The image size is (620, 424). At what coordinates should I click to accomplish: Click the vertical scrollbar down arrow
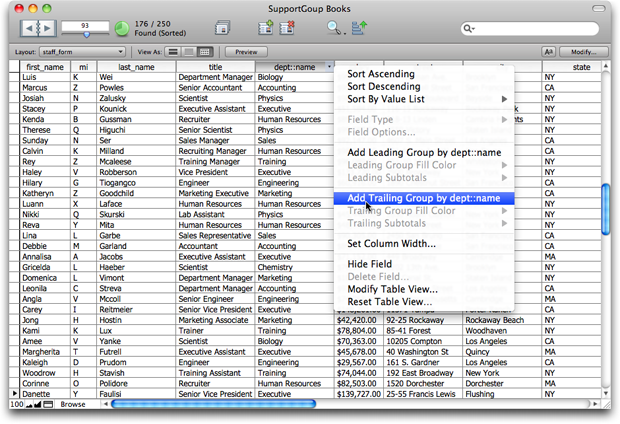pos(606,394)
